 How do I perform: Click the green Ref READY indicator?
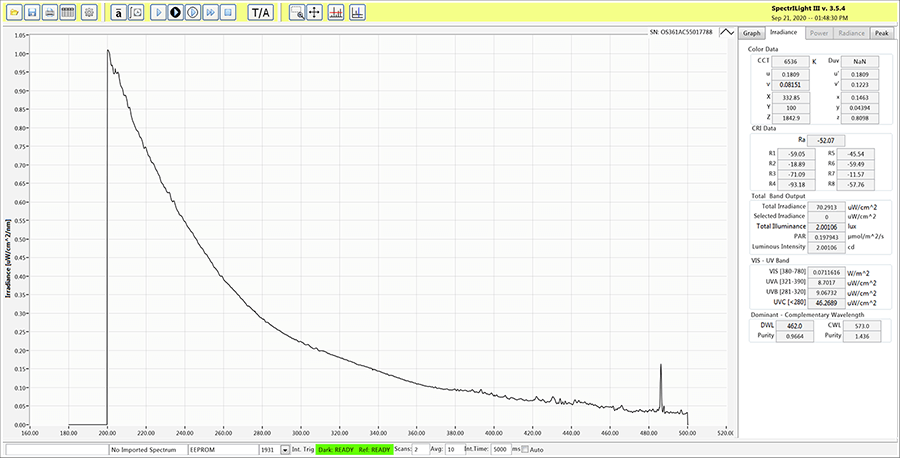375,449
